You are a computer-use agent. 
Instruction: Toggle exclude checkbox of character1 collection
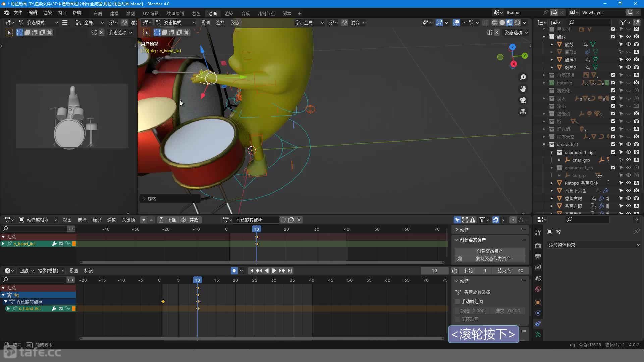613,144
